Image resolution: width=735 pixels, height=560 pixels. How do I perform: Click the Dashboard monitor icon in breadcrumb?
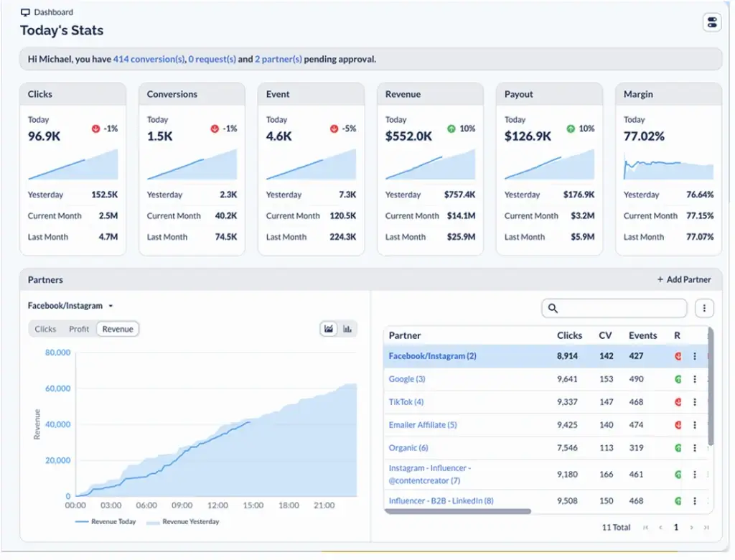(x=25, y=12)
